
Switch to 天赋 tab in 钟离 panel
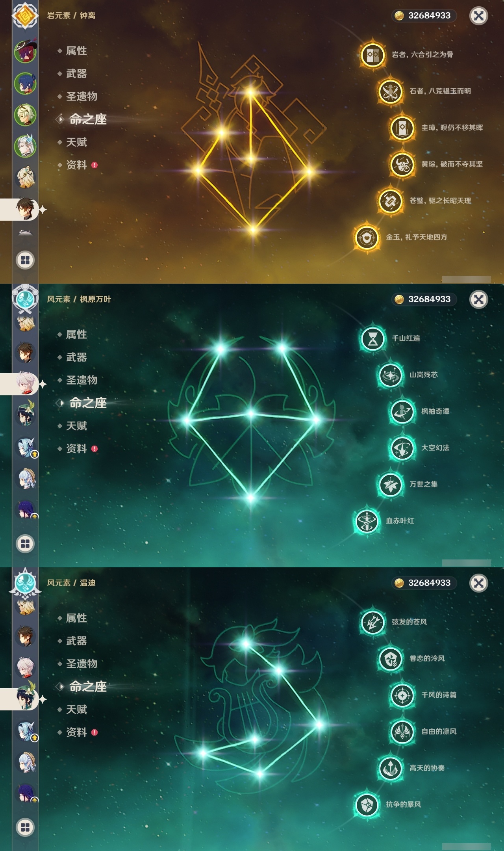tap(76, 142)
